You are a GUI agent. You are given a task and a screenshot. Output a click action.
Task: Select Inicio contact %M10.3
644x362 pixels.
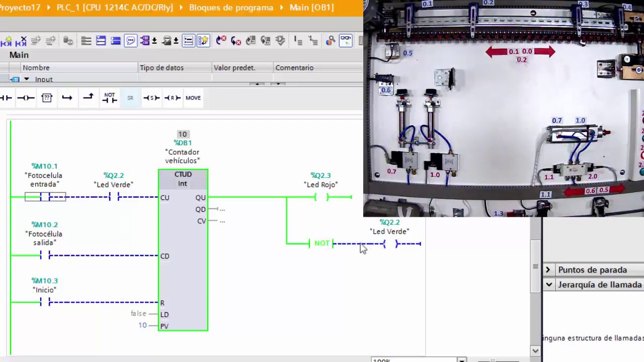(45, 302)
